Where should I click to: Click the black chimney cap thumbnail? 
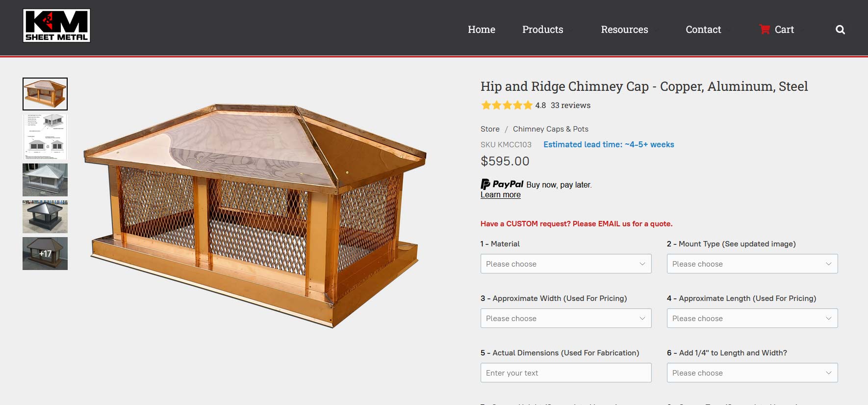coord(44,216)
